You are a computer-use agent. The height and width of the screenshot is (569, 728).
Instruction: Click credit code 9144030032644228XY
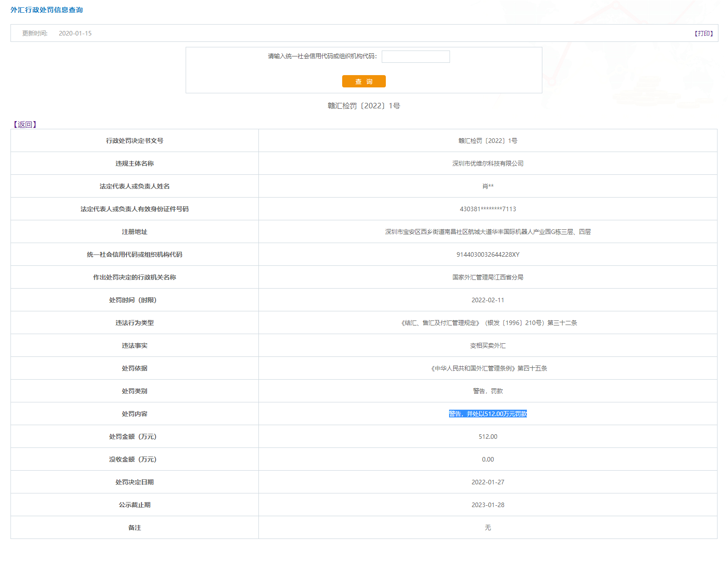488,254
